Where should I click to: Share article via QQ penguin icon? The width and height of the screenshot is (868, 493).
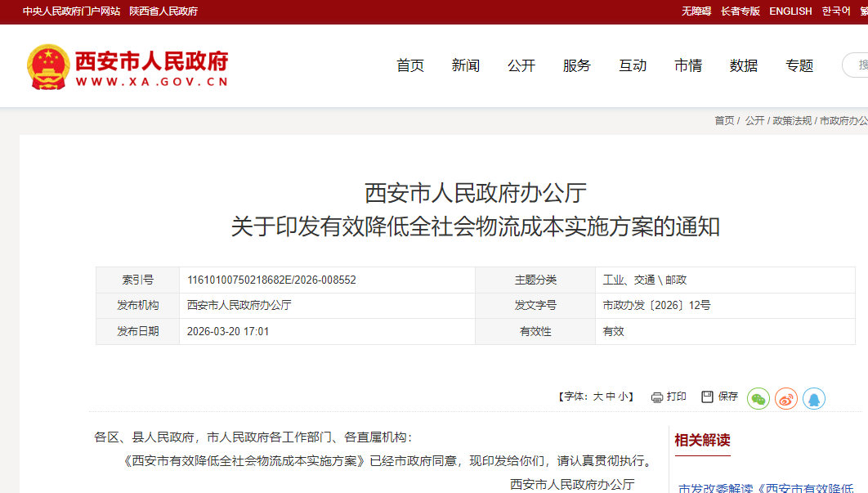tap(814, 398)
